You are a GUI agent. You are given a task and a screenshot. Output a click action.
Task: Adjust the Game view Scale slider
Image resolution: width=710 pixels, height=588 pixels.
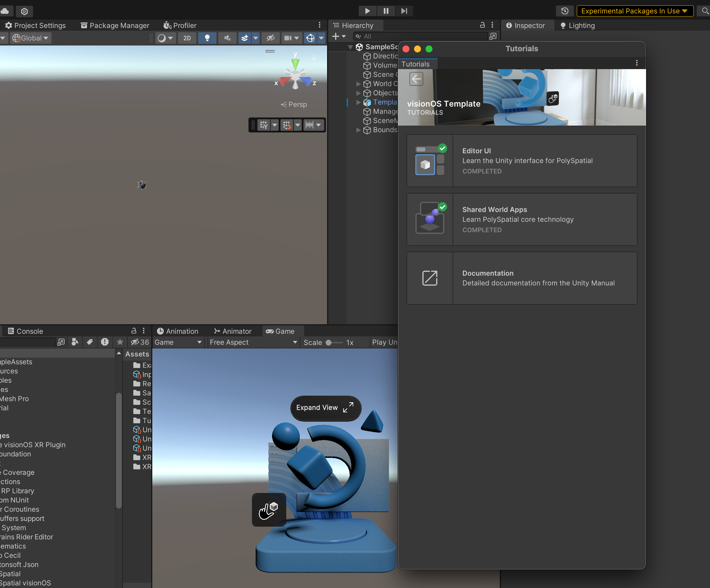[334, 343]
